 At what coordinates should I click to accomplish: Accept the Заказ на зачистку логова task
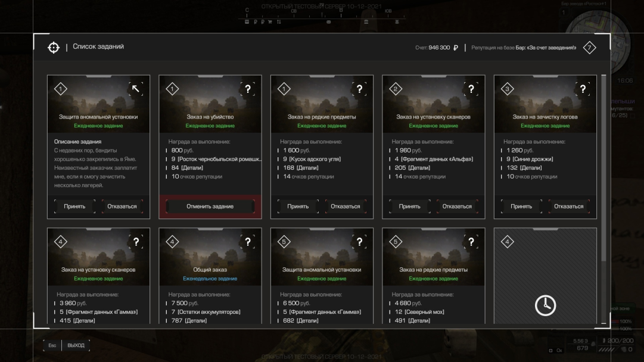pos(521,207)
